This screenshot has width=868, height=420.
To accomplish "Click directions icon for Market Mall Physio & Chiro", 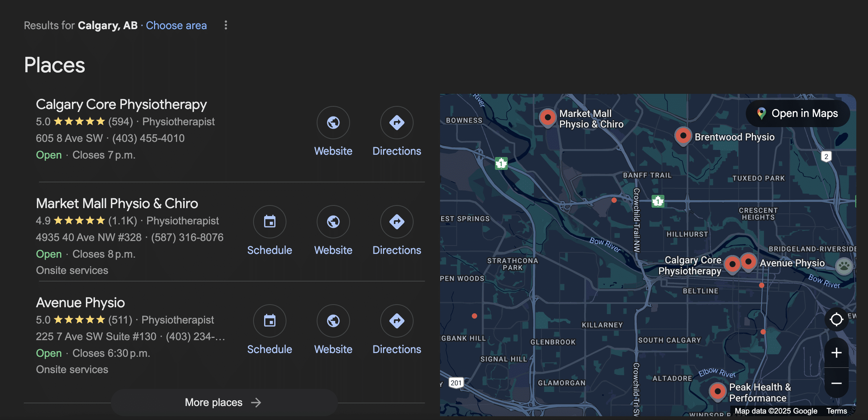I will point(397,222).
